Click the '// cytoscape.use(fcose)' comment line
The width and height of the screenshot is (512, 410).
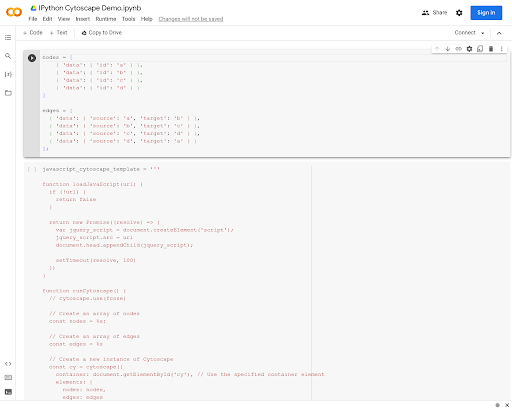(x=87, y=298)
